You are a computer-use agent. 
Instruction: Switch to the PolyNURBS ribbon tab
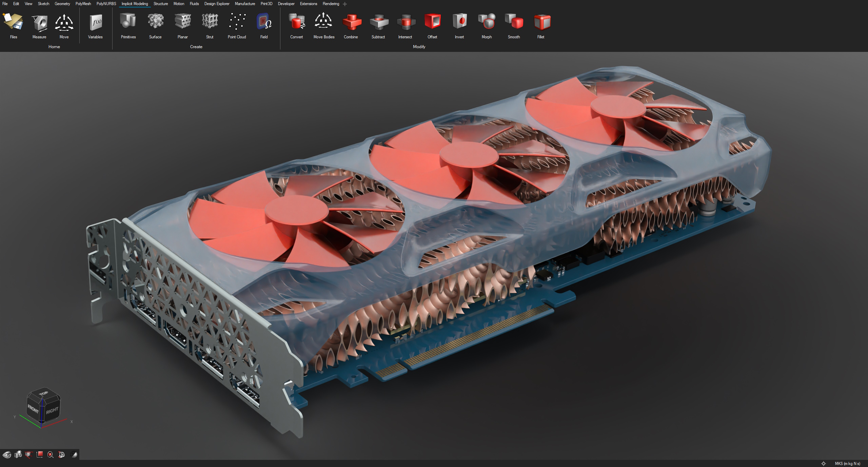point(106,4)
